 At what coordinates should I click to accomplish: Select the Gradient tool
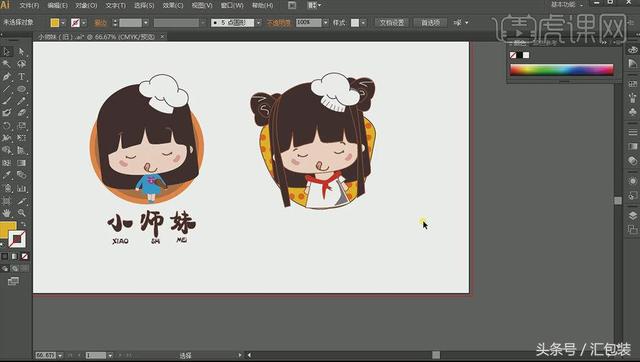21,163
